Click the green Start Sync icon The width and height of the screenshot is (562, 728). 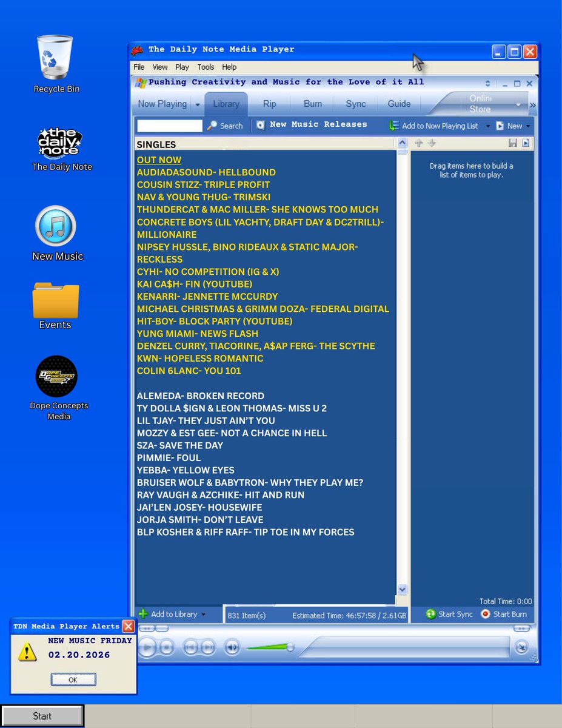[430, 614]
